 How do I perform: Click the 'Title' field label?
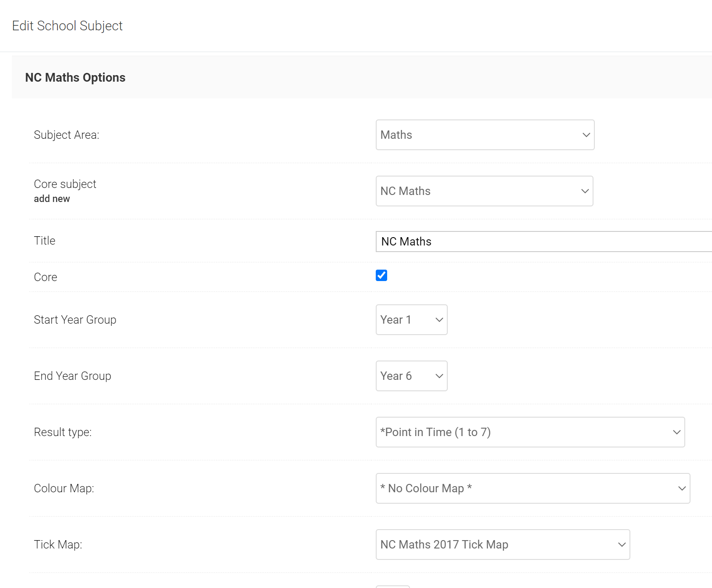click(x=44, y=241)
